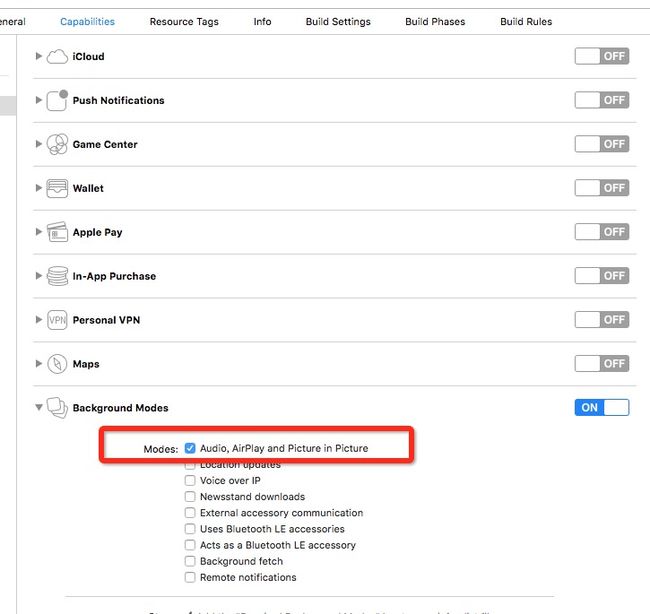Tick Uses Bluetooth LE accessories
Image resolution: width=650 pixels, height=614 pixels.
coord(190,529)
